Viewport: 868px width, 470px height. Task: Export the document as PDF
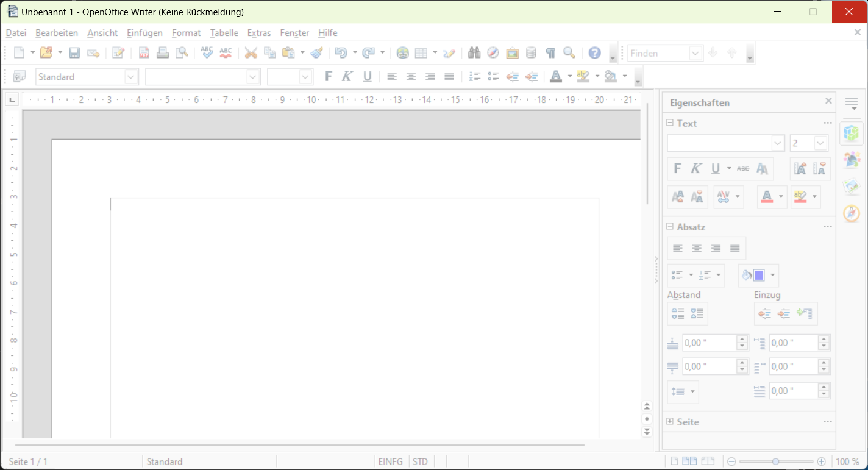click(144, 52)
